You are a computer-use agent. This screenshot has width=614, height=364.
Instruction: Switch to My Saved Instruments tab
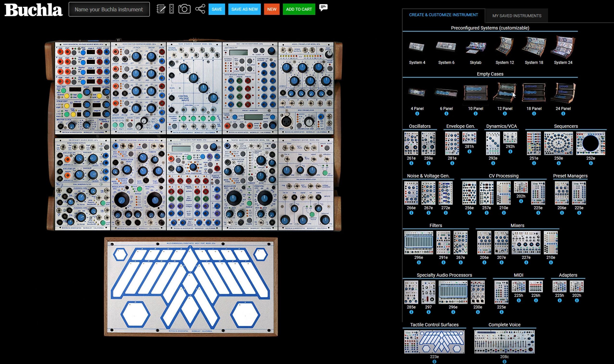coord(517,16)
